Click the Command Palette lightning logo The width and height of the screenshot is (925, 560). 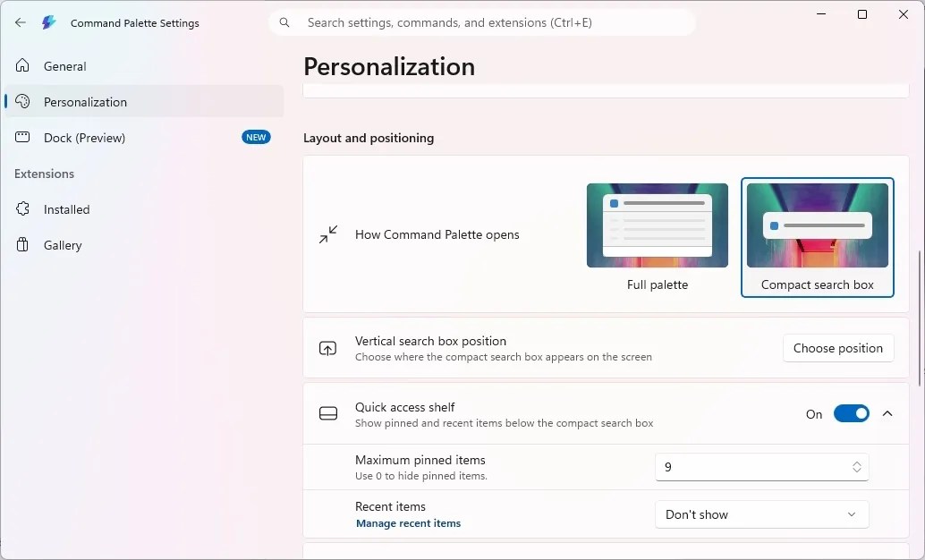click(48, 22)
